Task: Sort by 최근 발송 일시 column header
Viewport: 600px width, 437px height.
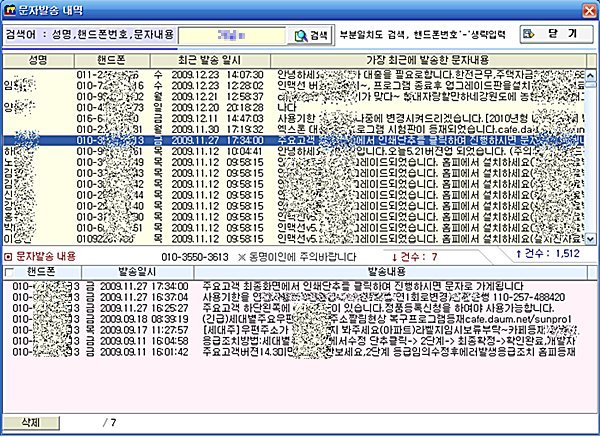Action: coord(210,60)
